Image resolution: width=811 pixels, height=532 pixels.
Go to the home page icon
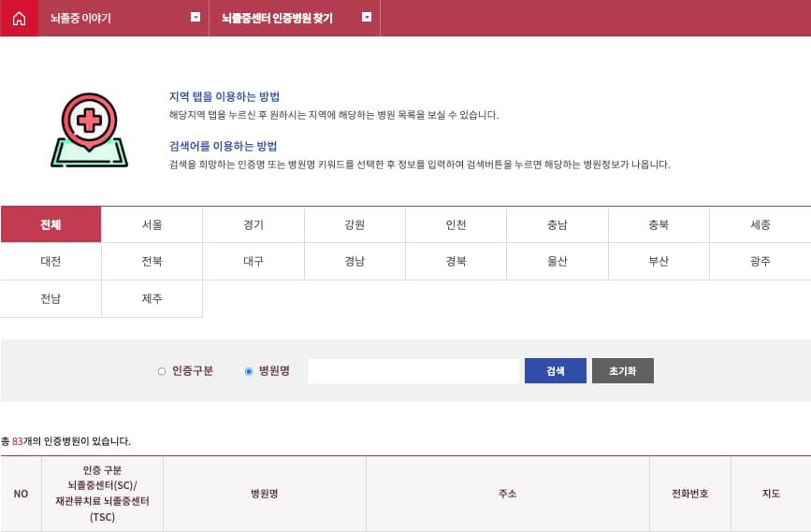[x=19, y=18]
